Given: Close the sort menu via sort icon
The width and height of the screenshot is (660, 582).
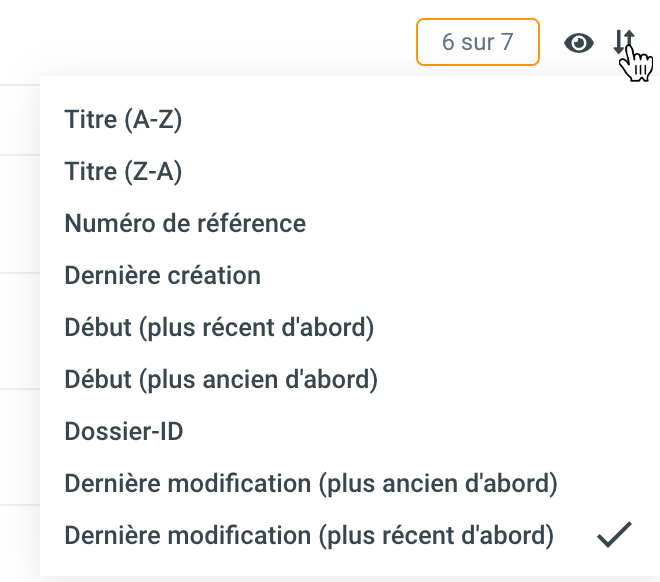Looking at the screenshot, I should click(624, 43).
